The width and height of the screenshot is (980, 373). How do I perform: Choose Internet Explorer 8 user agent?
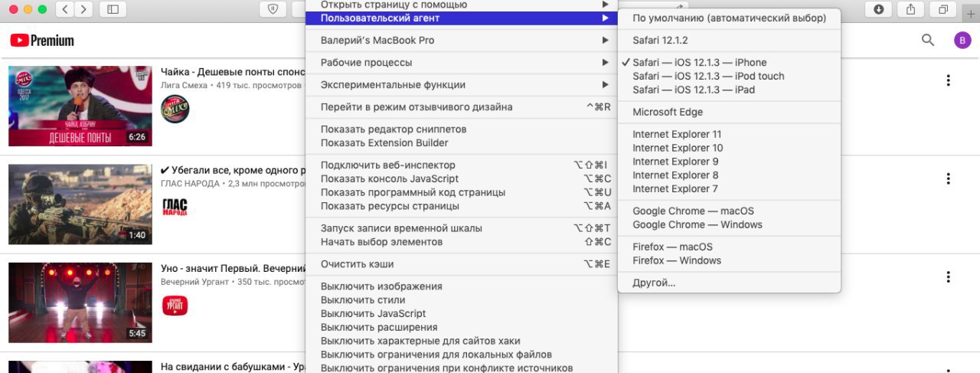click(729, 175)
